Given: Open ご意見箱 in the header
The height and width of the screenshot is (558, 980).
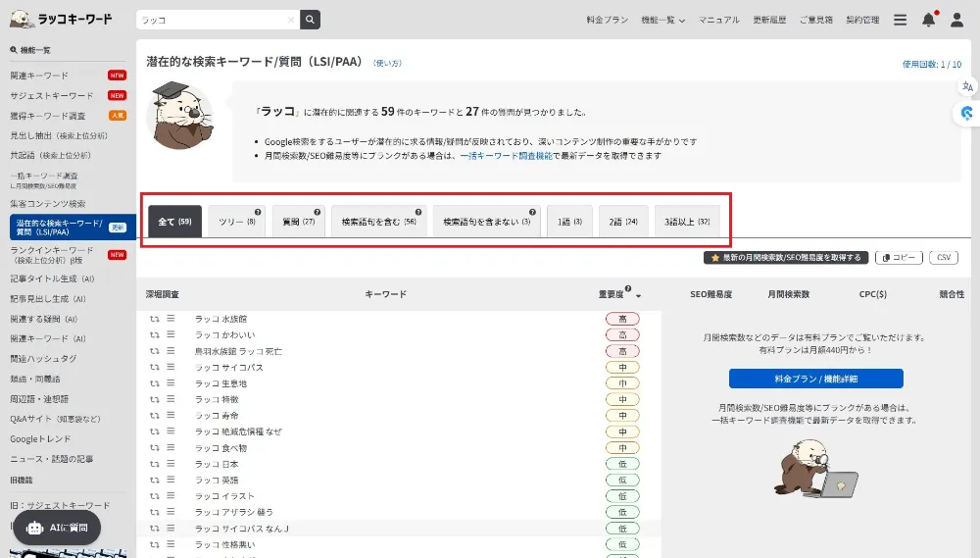Looking at the screenshot, I should [x=816, y=20].
